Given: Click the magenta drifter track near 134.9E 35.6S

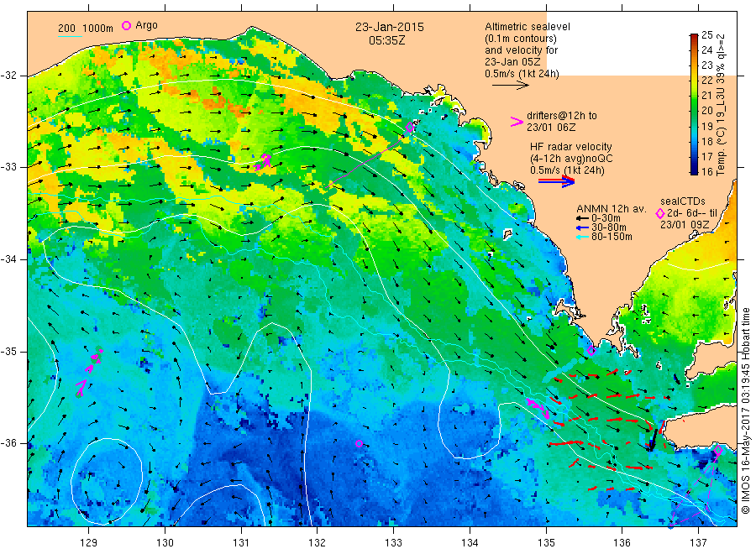Looking at the screenshot, I should pyautogui.click(x=539, y=408).
